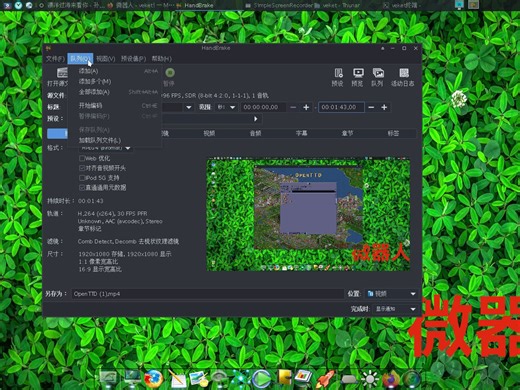Viewport: 520px width, 390px height.
Task: Launch the globe browser icon in dock
Action: click(x=153, y=379)
